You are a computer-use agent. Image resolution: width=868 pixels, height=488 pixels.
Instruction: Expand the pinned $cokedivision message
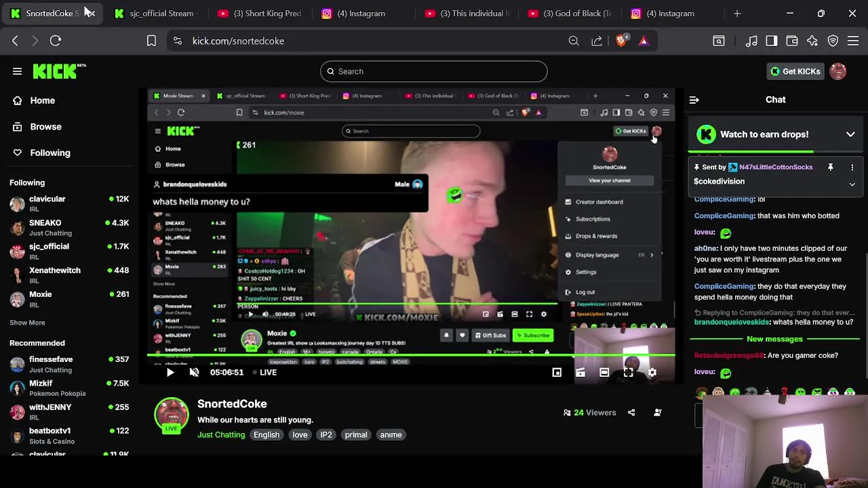tap(852, 184)
